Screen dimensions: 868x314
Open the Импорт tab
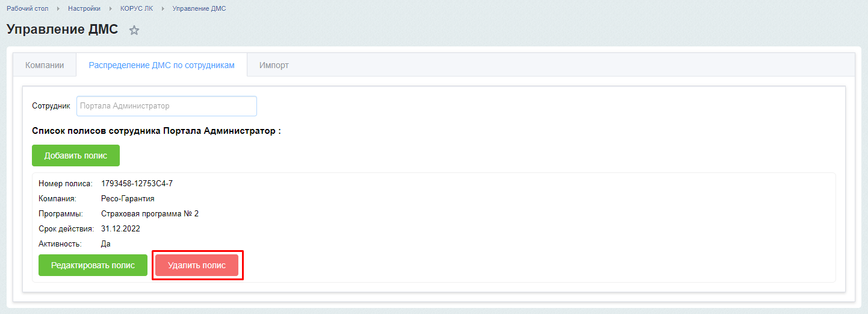(x=274, y=65)
